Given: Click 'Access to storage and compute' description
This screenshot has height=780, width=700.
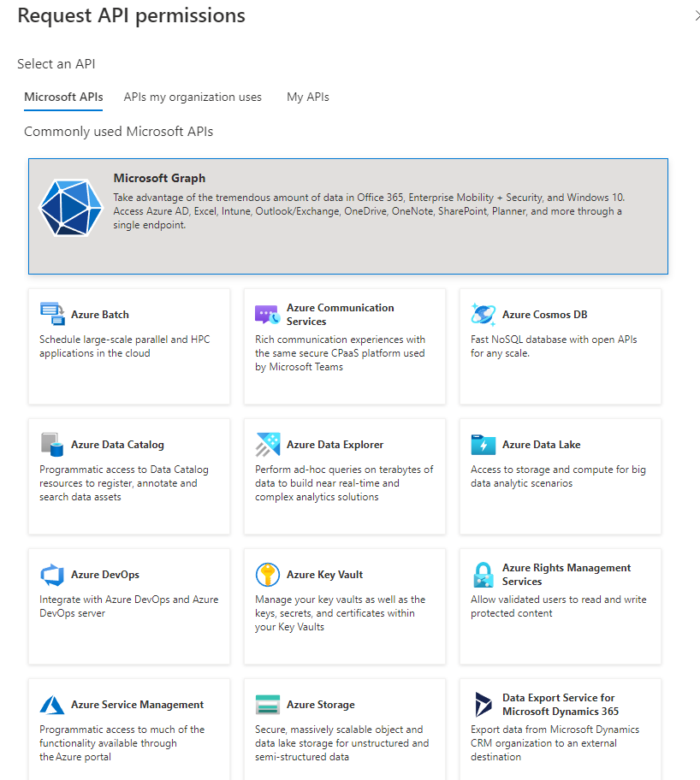Looking at the screenshot, I should tap(558, 476).
